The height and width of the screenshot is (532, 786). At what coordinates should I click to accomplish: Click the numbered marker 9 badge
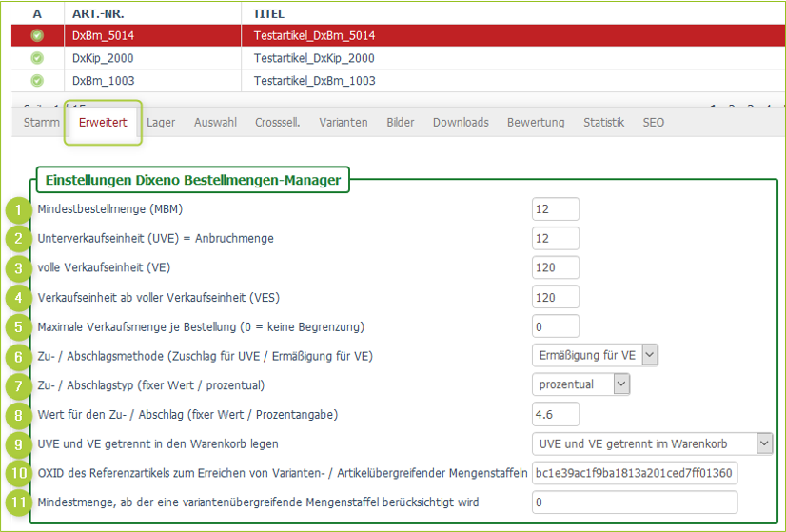pyautogui.click(x=18, y=443)
